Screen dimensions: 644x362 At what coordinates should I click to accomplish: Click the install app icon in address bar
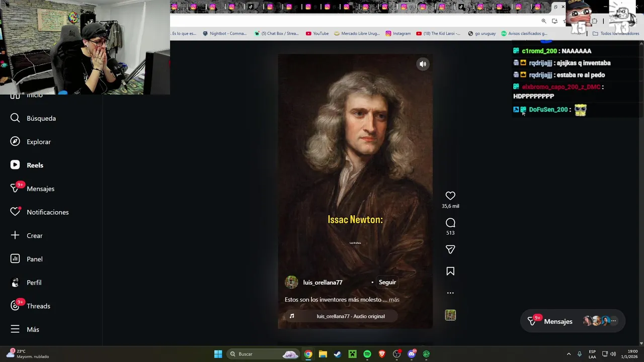(554, 21)
